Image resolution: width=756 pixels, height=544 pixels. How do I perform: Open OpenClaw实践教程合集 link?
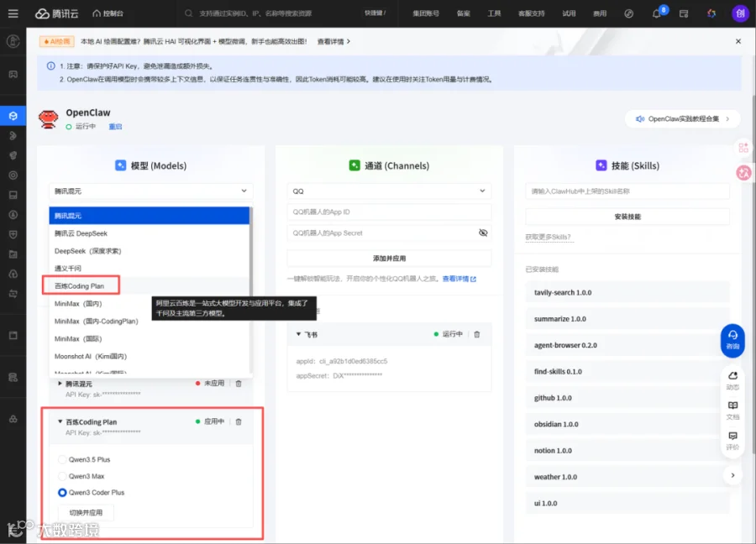click(682, 119)
